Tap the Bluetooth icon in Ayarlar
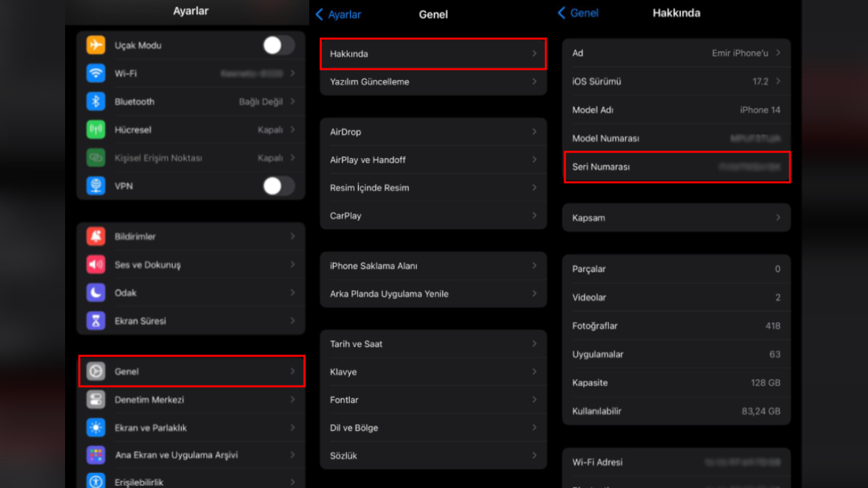Screen dimensions: 868x488 [96, 102]
